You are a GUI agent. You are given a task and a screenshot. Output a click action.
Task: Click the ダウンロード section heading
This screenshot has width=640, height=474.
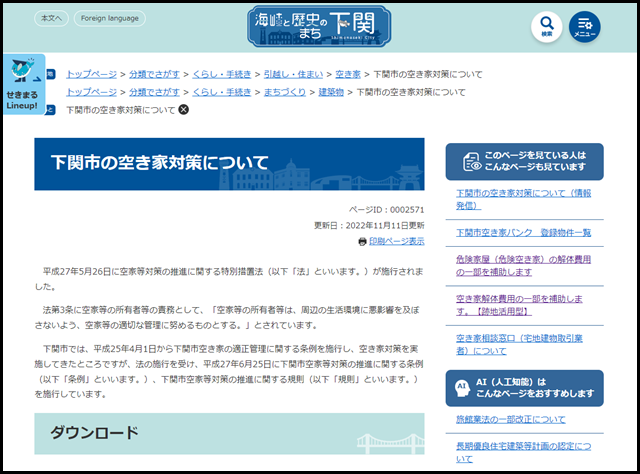click(229, 434)
